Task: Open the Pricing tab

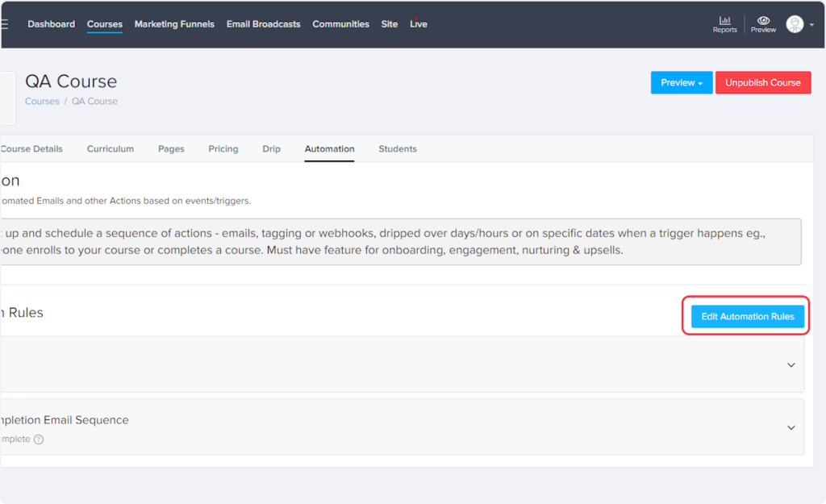Action: tap(223, 148)
